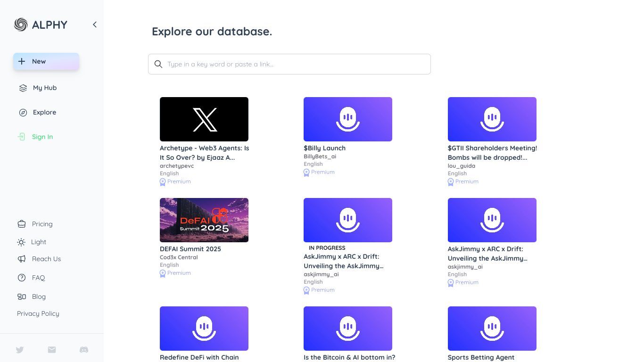Click the magnifier icon in the search bar
644x362 pixels.
pos(158,64)
